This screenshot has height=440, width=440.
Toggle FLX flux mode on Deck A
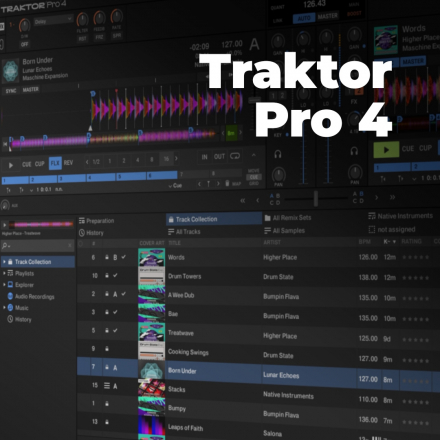tap(55, 163)
